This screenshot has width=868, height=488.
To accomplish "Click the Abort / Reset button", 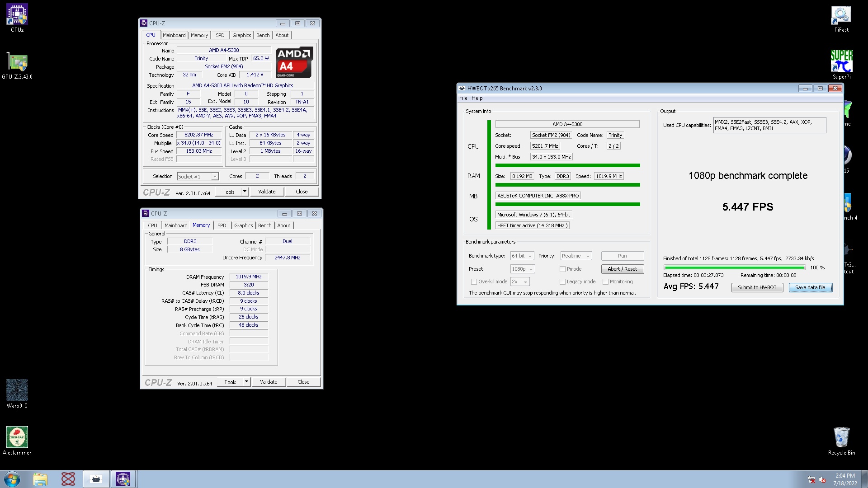I will tap(623, 269).
